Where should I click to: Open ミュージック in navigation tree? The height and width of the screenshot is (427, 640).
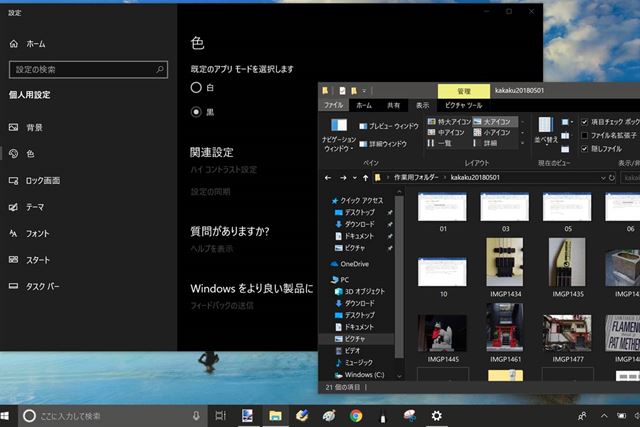[x=354, y=363]
